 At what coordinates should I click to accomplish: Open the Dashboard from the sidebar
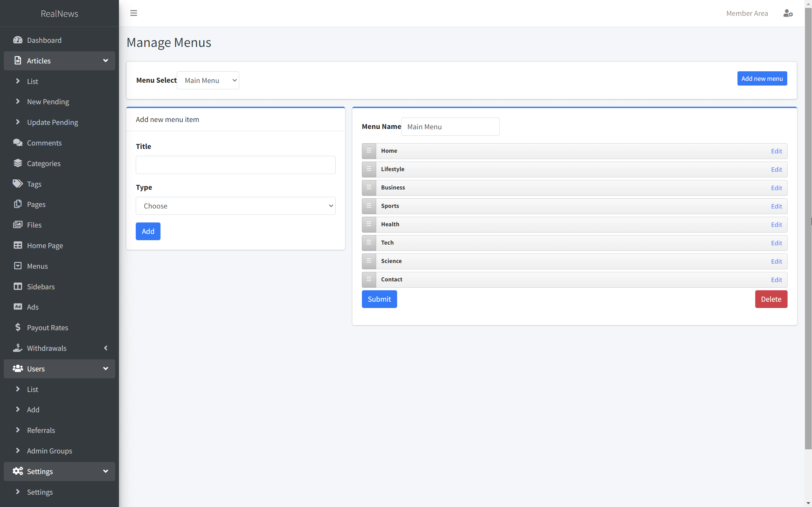(44, 40)
